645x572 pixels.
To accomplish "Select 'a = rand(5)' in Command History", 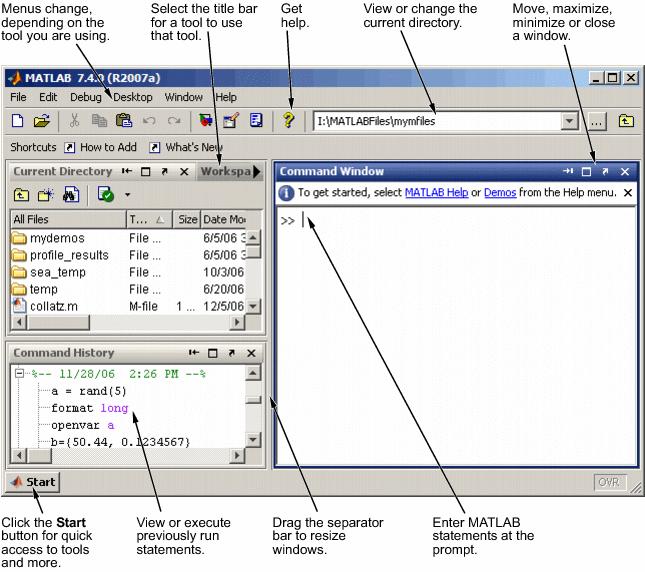I will click(x=89, y=391).
